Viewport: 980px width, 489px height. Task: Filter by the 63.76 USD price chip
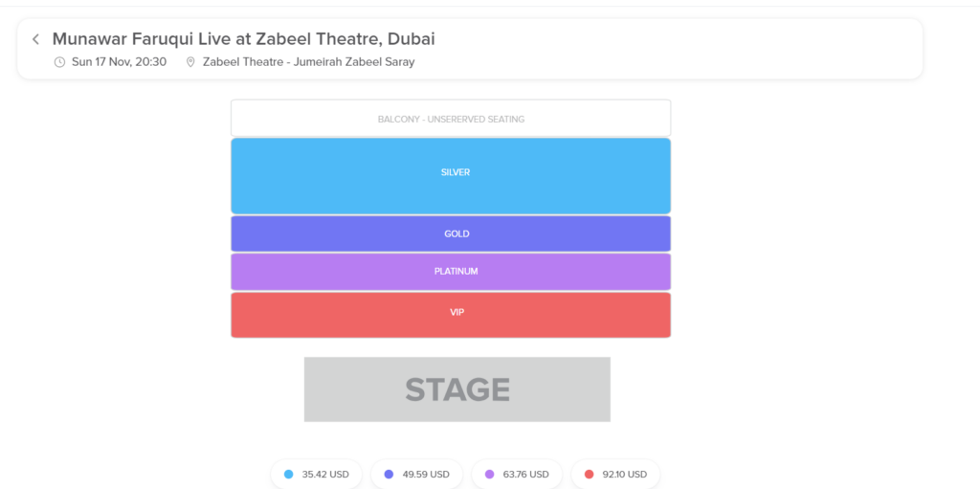(x=517, y=474)
